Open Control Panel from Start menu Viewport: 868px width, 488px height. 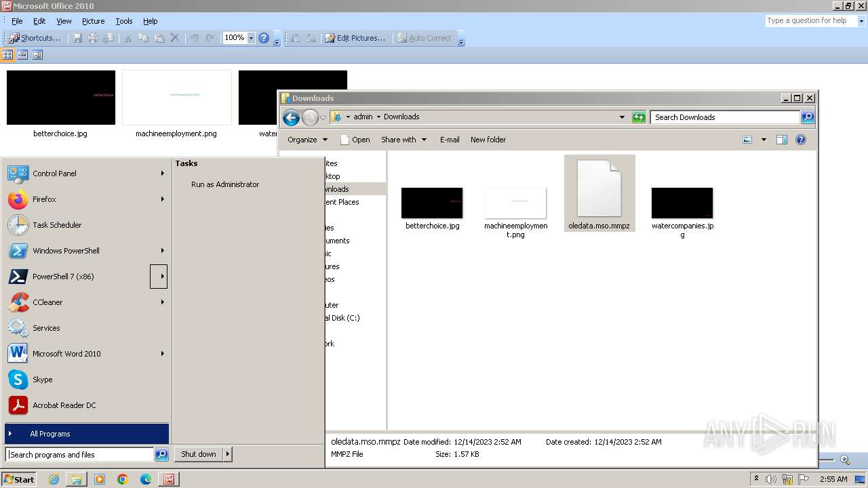pos(86,174)
